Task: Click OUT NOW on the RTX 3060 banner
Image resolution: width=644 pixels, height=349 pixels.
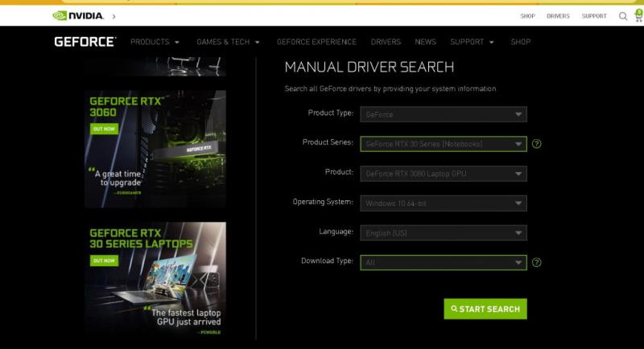Action: click(104, 129)
